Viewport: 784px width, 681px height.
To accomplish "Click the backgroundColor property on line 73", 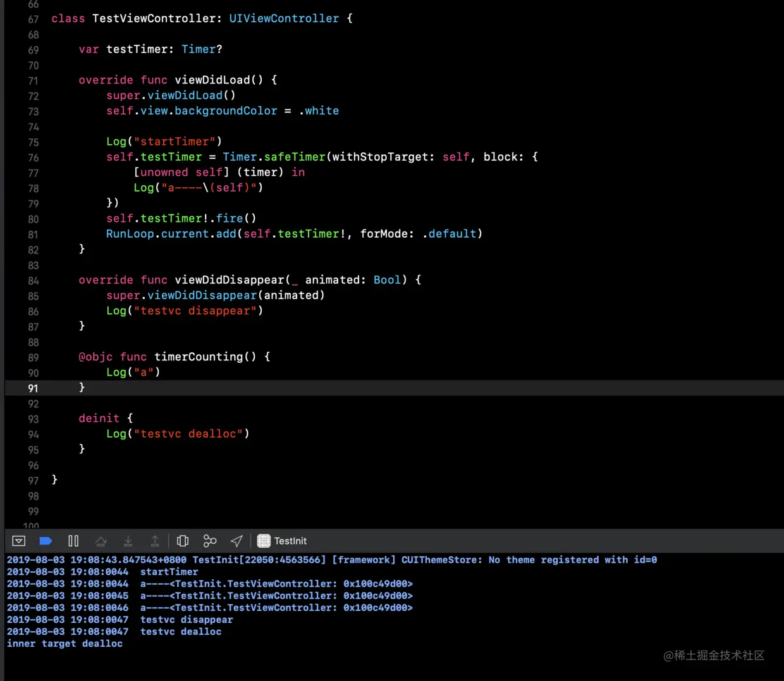I will (x=226, y=111).
